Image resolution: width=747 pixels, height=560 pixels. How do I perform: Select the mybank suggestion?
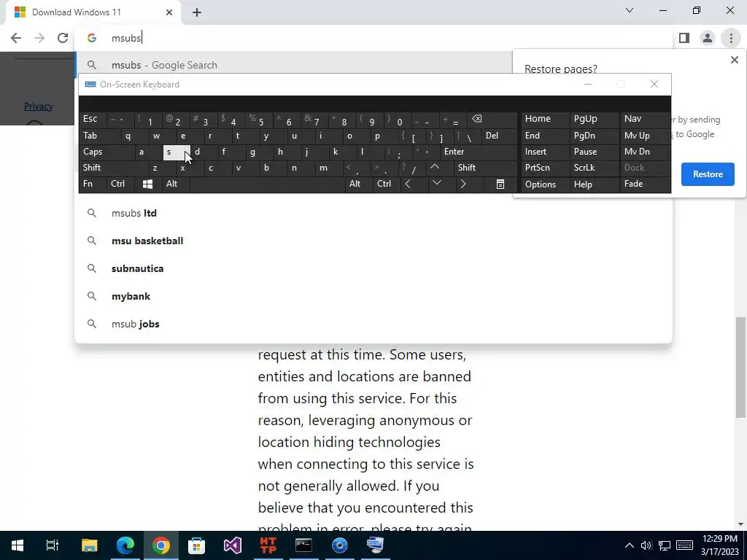click(373, 296)
